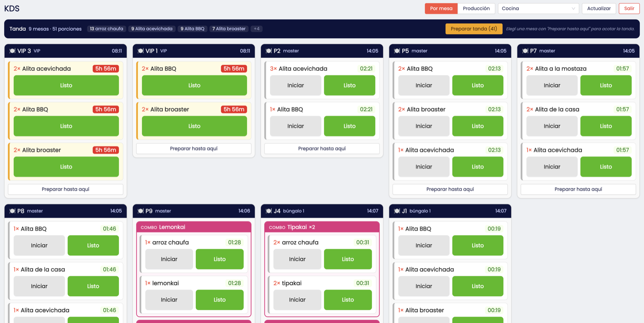644x323 pixels.
Task: Mark P9 lemonkai as Listo
Action: tap(219, 300)
